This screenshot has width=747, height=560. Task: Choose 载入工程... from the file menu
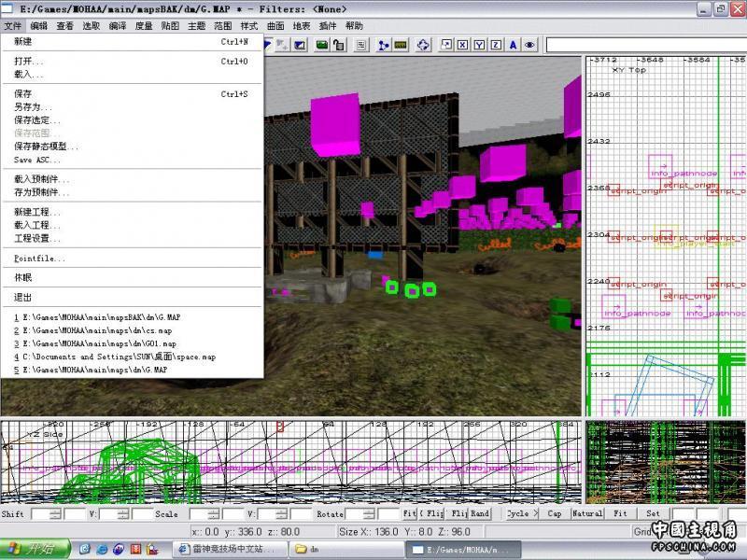point(132,225)
